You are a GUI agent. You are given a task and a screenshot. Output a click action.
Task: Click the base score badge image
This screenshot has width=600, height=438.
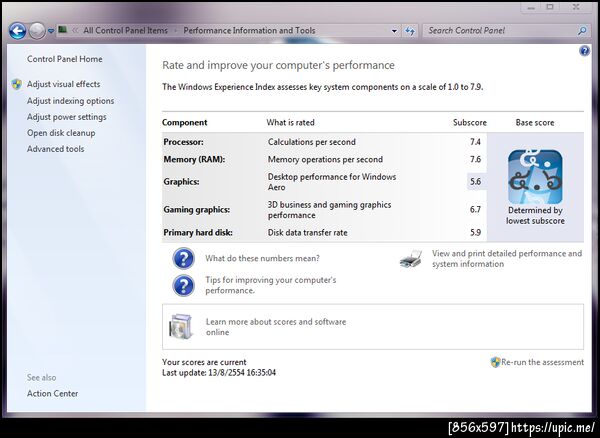point(535,176)
